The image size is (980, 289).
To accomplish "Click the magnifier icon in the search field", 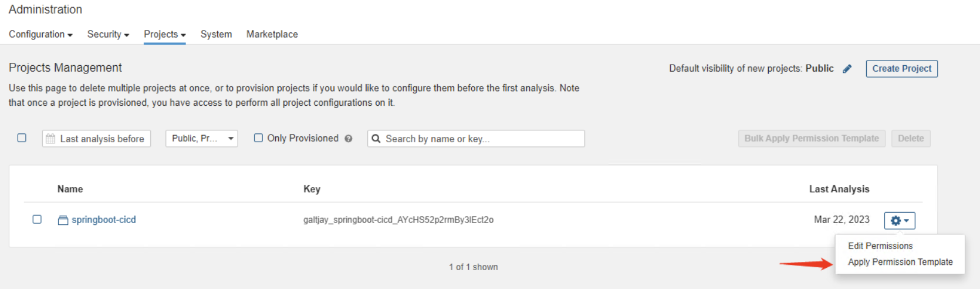I will pyautogui.click(x=376, y=139).
